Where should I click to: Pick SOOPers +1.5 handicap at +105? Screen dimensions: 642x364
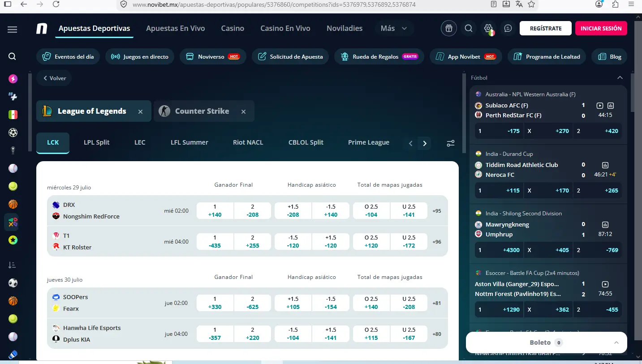(x=293, y=303)
